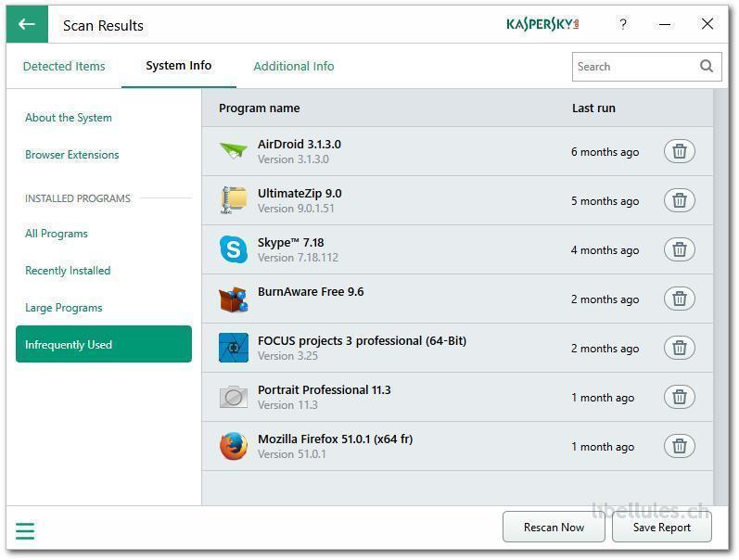The height and width of the screenshot is (560, 739).
Task: Select the UltimateZip 9.0 program name
Action: (x=299, y=193)
